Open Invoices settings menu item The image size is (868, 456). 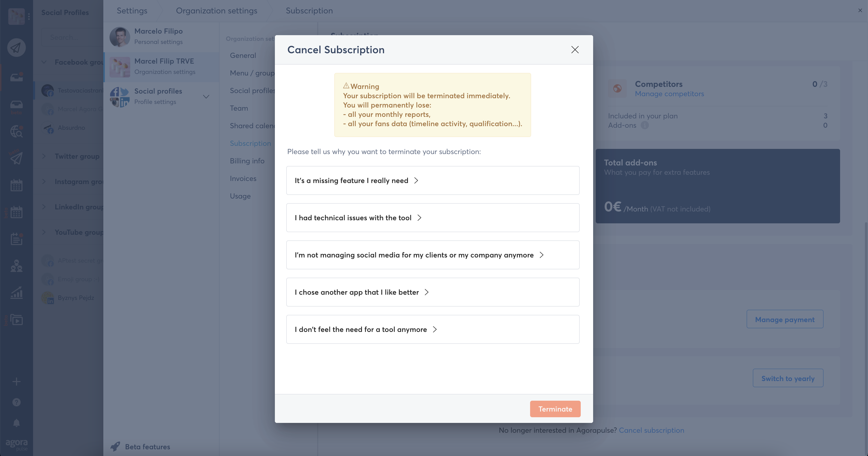[243, 178]
